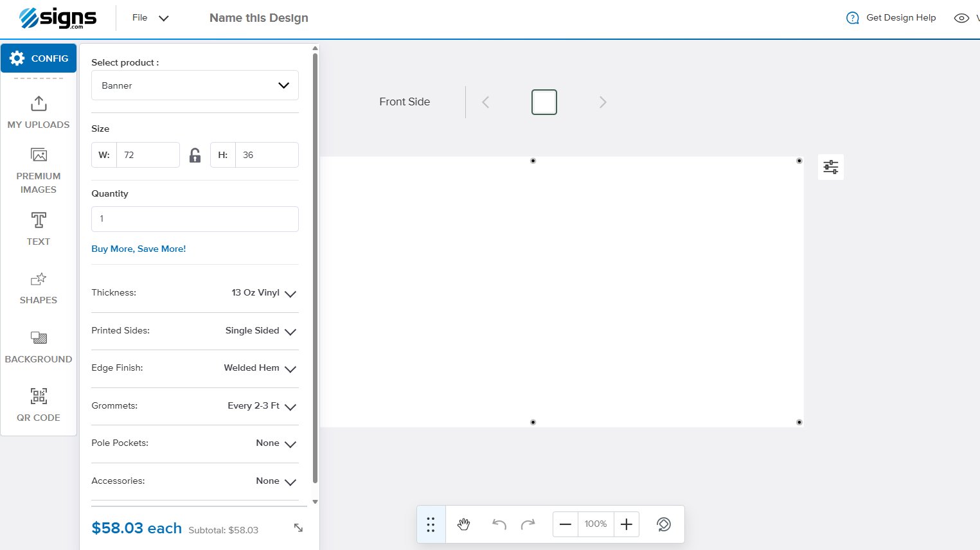Open the Shapes panel
This screenshot has width=980, height=550.
pyautogui.click(x=39, y=288)
